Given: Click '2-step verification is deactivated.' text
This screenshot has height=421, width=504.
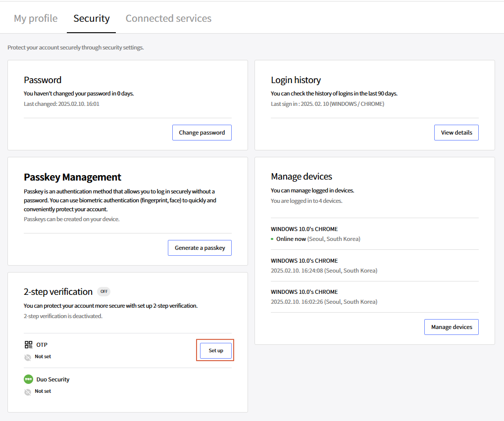Looking at the screenshot, I should tap(63, 316).
